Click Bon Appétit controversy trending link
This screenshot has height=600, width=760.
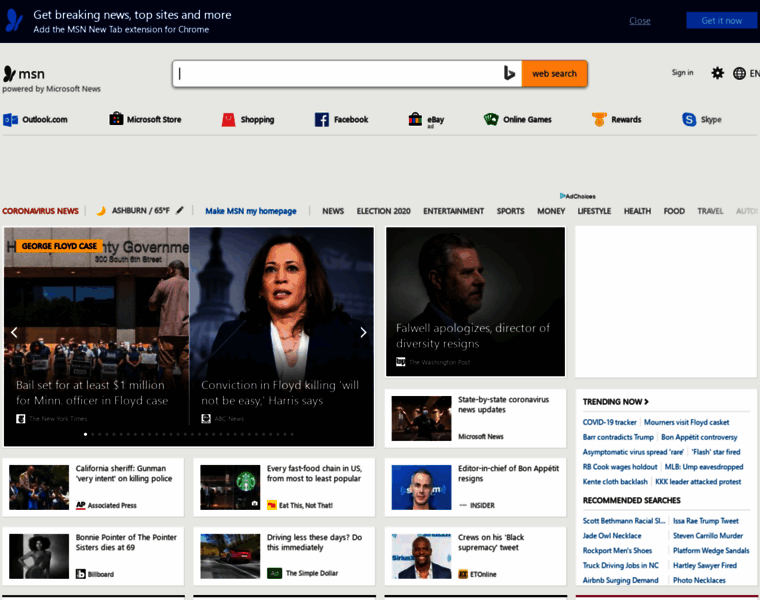699,437
